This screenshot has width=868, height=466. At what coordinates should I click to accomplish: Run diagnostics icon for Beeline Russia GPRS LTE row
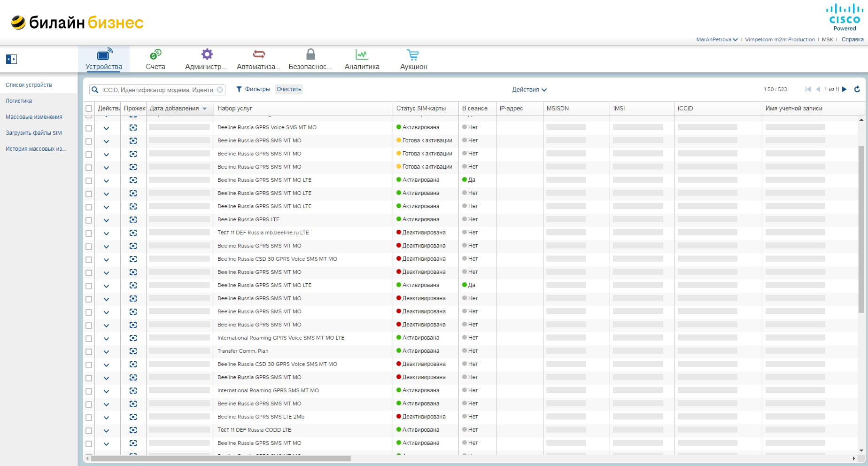coord(133,219)
